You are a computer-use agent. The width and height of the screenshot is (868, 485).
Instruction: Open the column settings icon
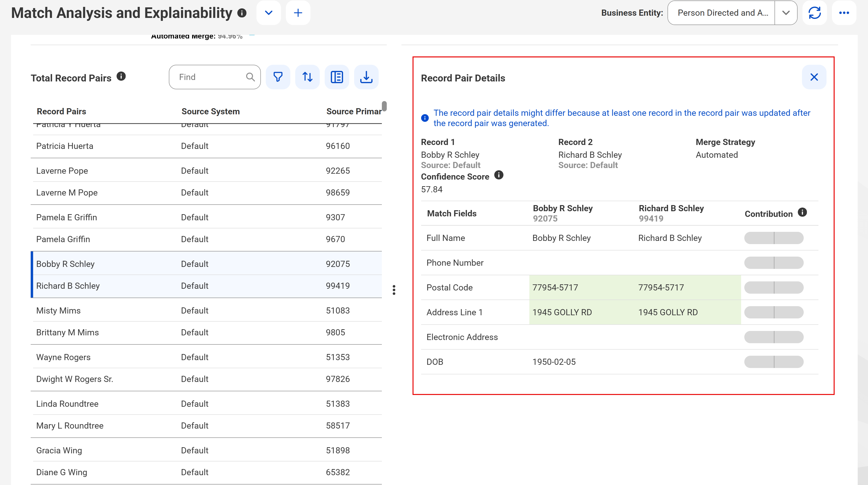click(337, 77)
